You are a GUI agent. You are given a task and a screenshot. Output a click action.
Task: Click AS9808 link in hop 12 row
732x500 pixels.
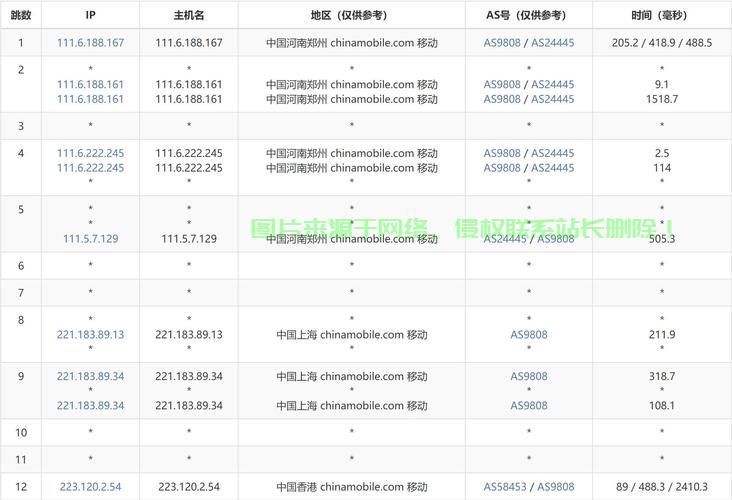pos(555,487)
